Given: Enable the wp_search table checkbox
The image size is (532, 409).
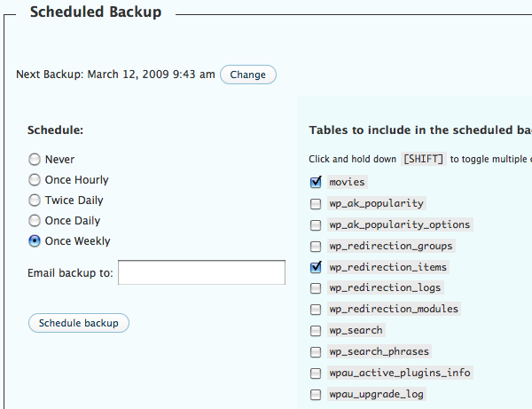Looking at the screenshot, I should click(x=316, y=331).
